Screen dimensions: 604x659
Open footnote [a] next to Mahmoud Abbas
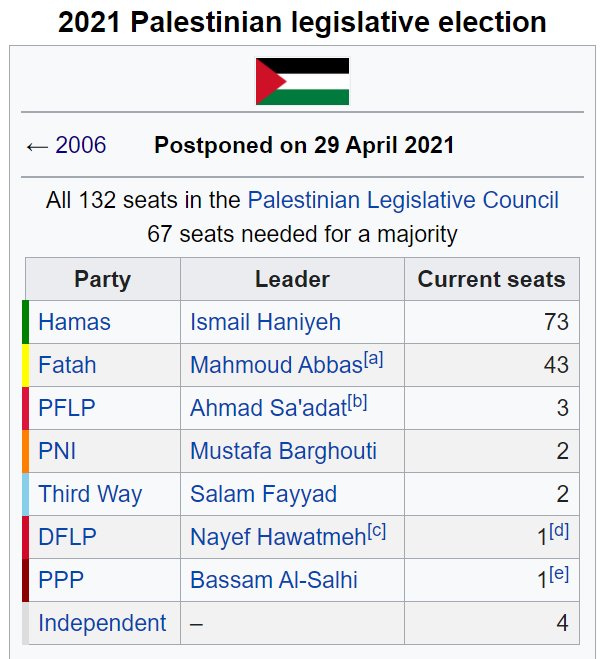tap(373, 359)
